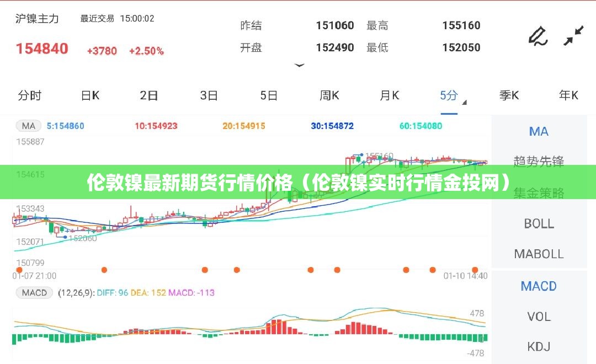This screenshot has height=364, width=596.
Task: Switch to the 日K tab
Action: (90, 95)
